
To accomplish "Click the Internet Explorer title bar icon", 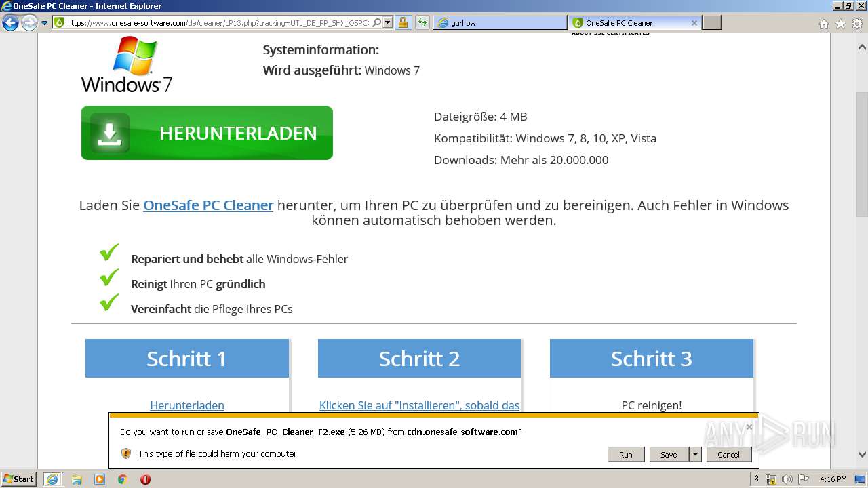I will tap(7, 6).
